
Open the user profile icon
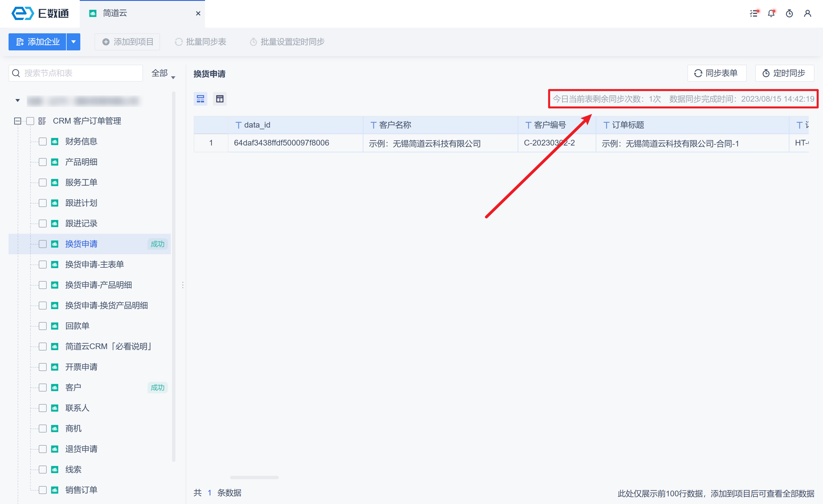[807, 13]
